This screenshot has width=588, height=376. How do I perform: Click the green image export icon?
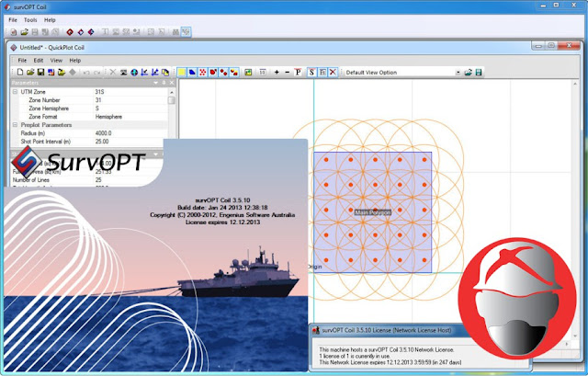pos(248,72)
